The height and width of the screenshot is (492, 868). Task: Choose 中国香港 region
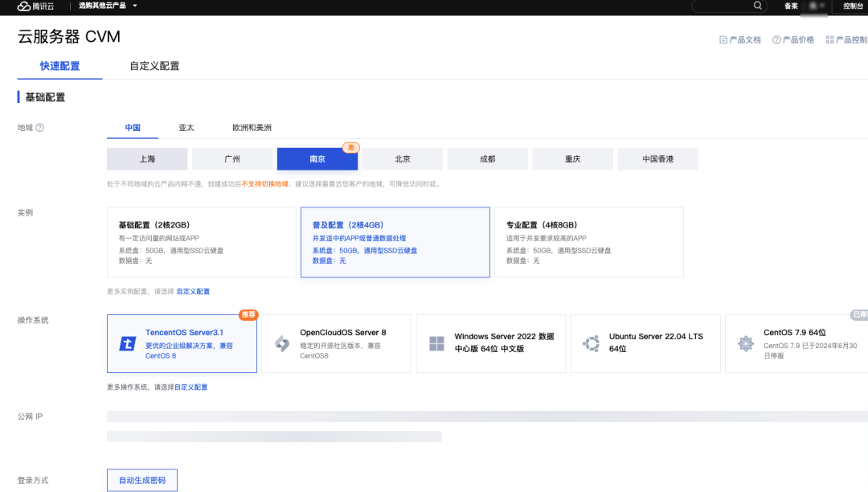point(657,159)
